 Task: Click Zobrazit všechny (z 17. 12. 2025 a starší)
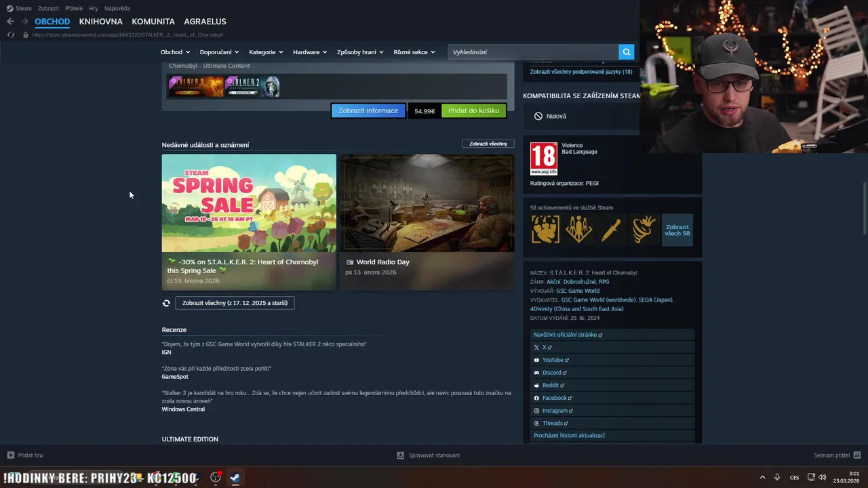[235, 303]
